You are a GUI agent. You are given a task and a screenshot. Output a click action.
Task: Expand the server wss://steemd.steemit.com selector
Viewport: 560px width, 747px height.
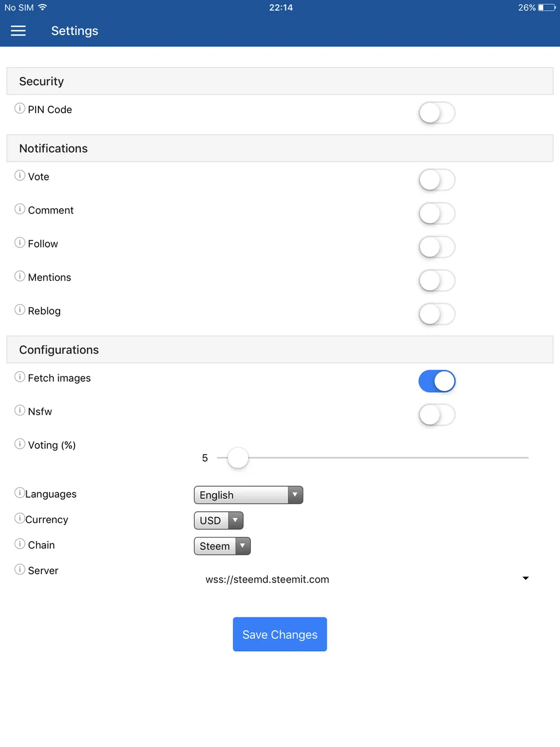[x=367, y=579]
